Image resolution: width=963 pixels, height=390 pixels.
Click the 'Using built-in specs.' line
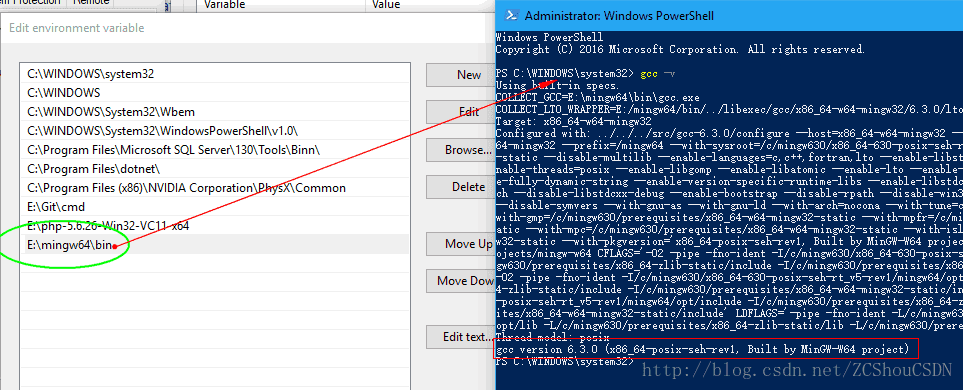[557, 85]
